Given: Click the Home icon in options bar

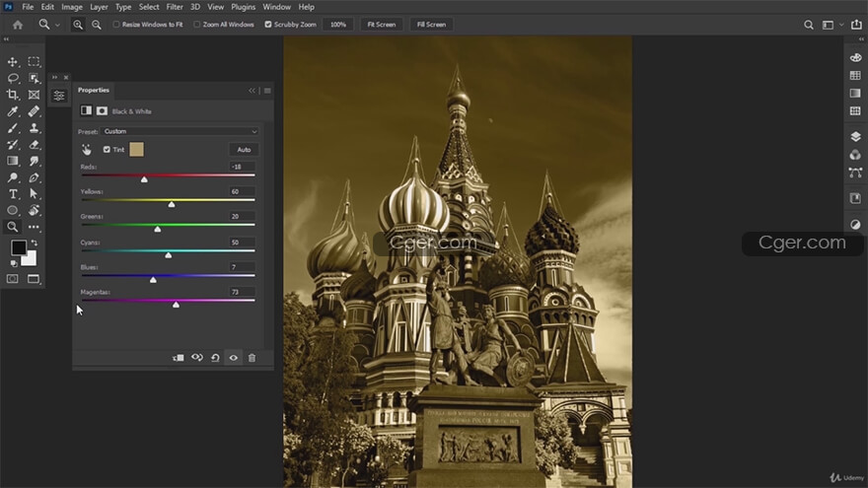Looking at the screenshot, I should click(18, 25).
